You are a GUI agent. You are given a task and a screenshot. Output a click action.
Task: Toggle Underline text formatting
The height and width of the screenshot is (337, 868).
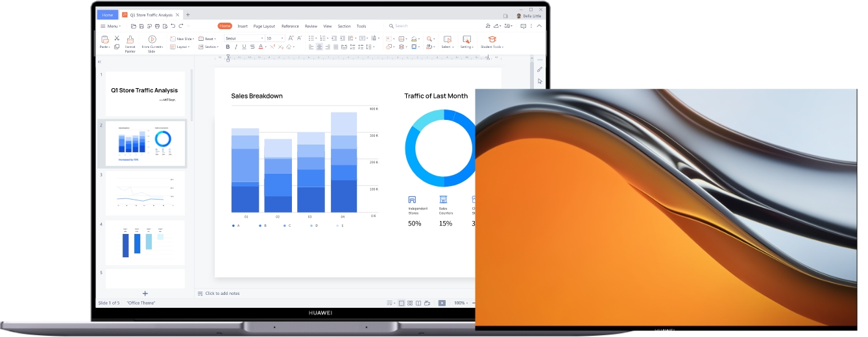pos(244,47)
